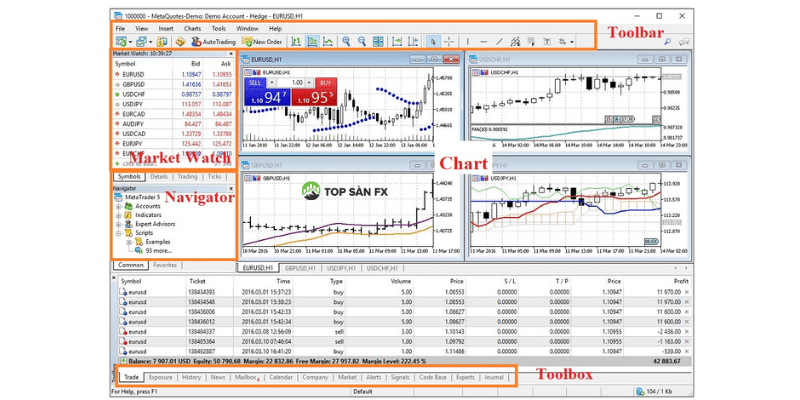Click the Zoom In magnifier icon
Image resolution: width=800 pixels, height=400 pixels.
click(x=346, y=41)
